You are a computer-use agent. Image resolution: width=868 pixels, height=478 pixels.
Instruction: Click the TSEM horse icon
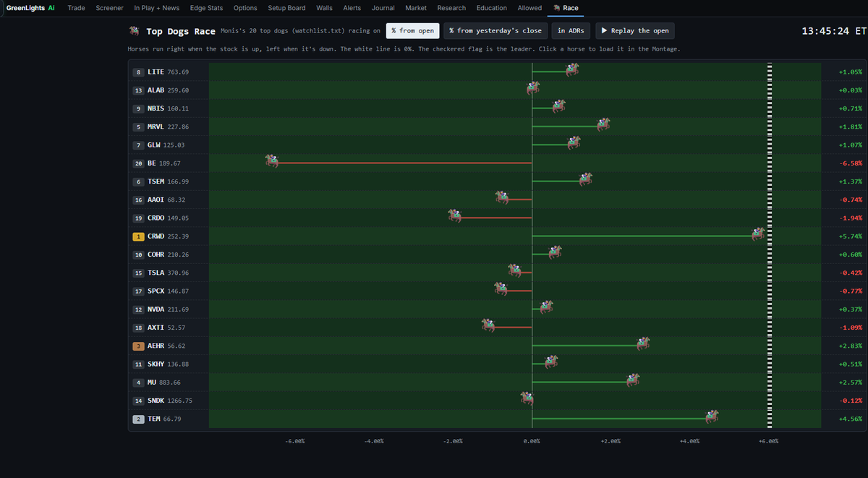(x=586, y=179)
